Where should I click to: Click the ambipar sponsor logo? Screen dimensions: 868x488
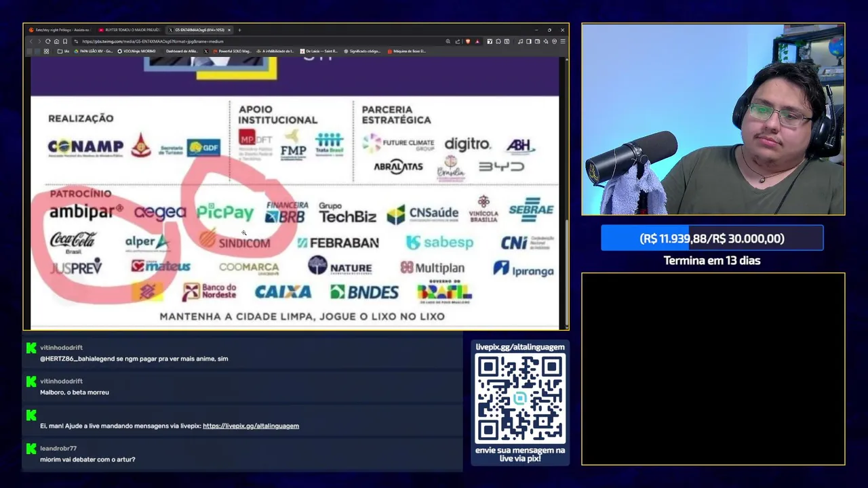[86, 211]
